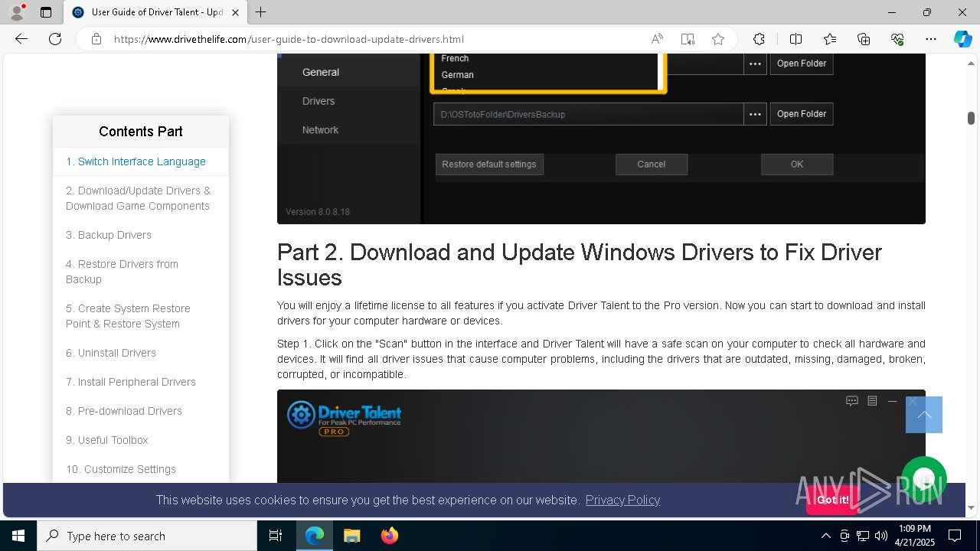980x551 pixels.
Task: Click the page vertical scrollbar thumb
Action: (x=971, y=118)
